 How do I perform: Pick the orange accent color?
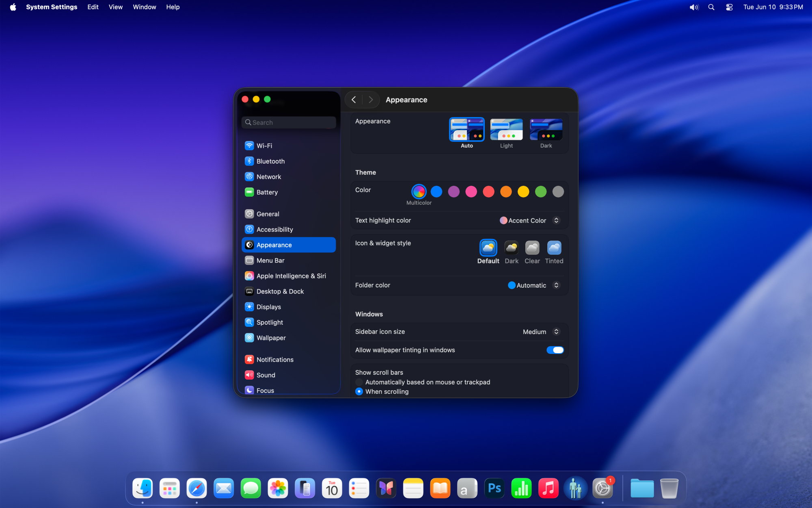(x=506, y=191)
